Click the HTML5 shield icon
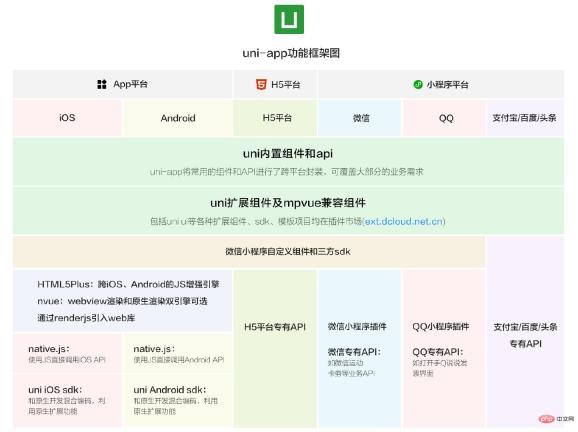 coord(261,84)
